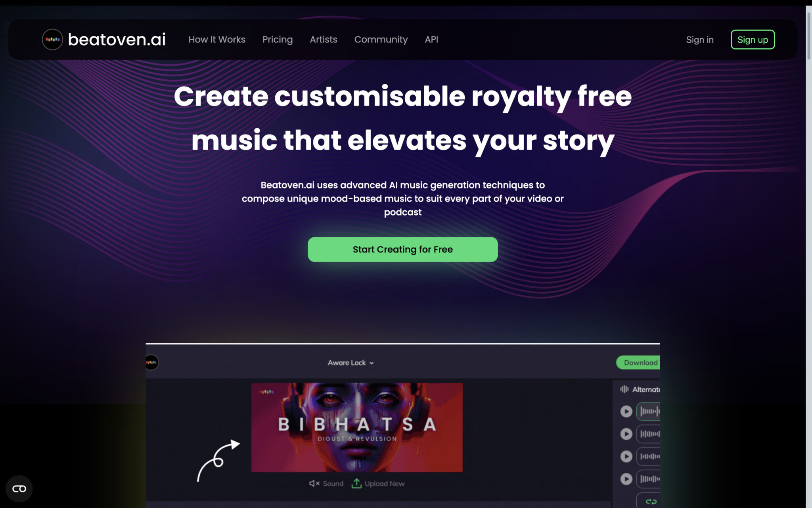The height and width of the screenshot is (508, 812).
Task: Click Start Creating for Free
Action: coord(402,249)
